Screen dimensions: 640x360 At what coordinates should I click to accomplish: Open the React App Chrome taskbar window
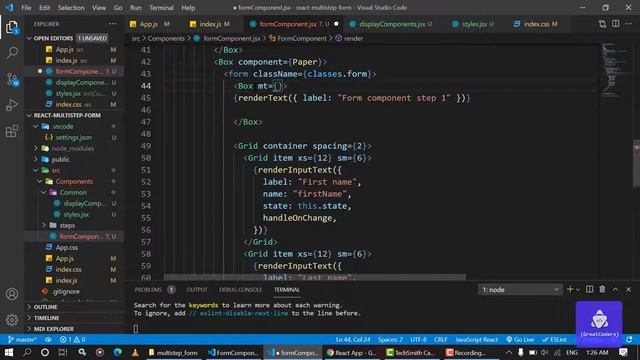coord(351,353)
